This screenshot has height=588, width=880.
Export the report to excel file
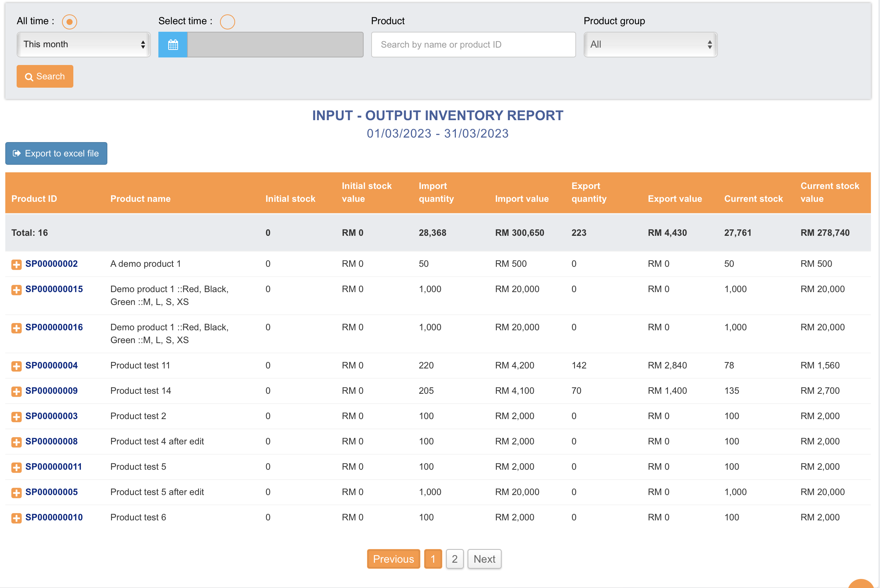[x=56, y=153]
